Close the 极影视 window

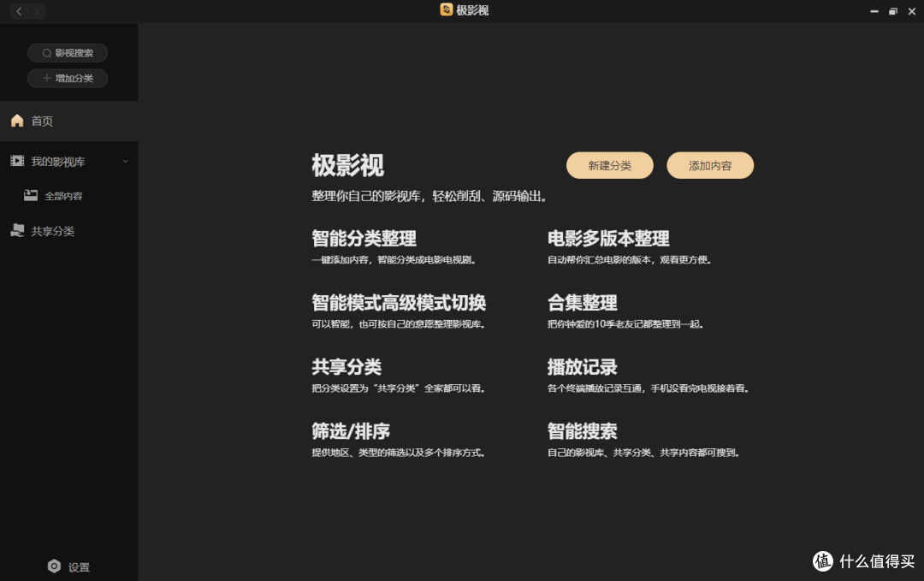click(912, 11)
